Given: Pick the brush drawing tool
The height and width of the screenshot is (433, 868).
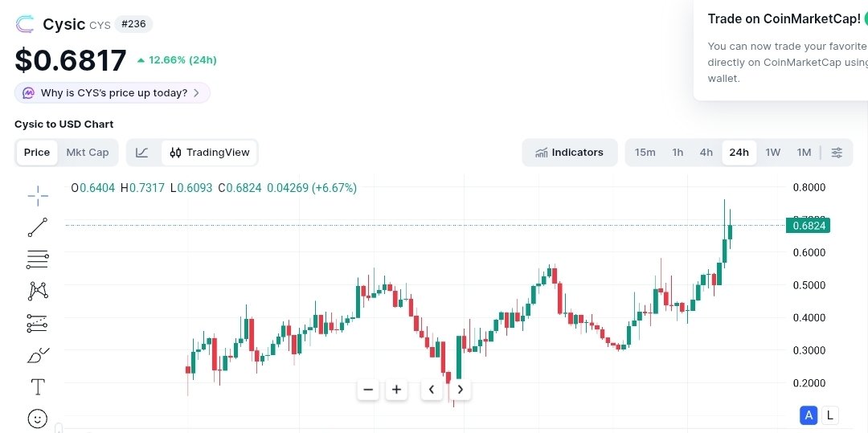Looking at the screenshot, I should (x=38, y=355).
